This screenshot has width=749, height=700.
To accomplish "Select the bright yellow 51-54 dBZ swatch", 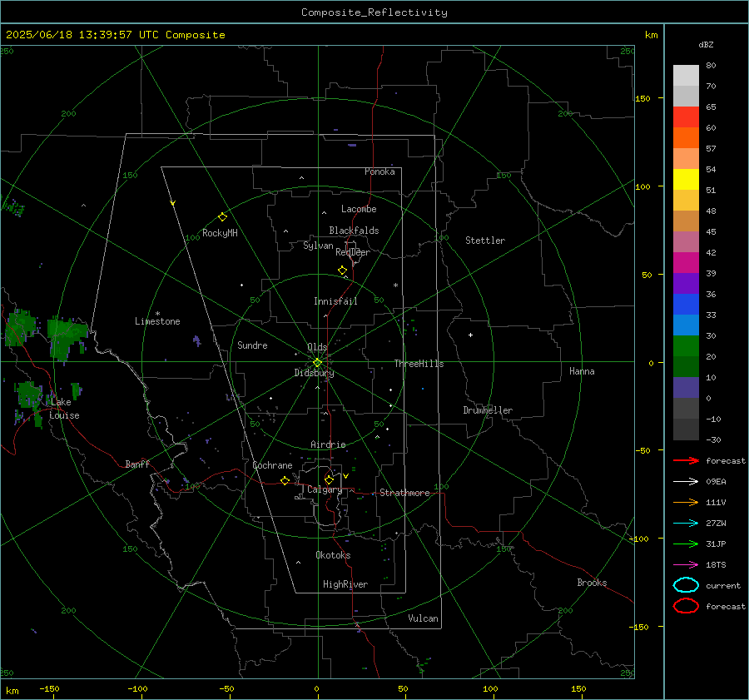I will point(686,180).
